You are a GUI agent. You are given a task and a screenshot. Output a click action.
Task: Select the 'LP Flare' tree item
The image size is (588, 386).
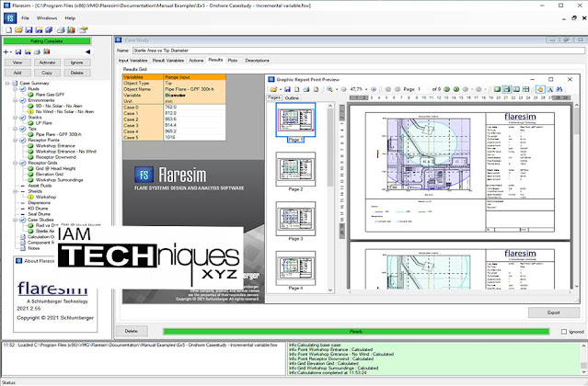coord(44,123)
